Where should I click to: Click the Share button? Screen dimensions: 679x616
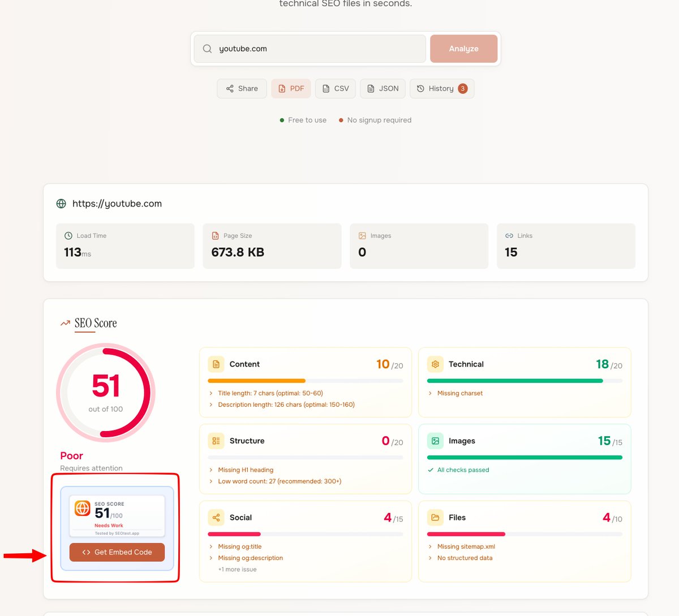[x=242, y=88]
